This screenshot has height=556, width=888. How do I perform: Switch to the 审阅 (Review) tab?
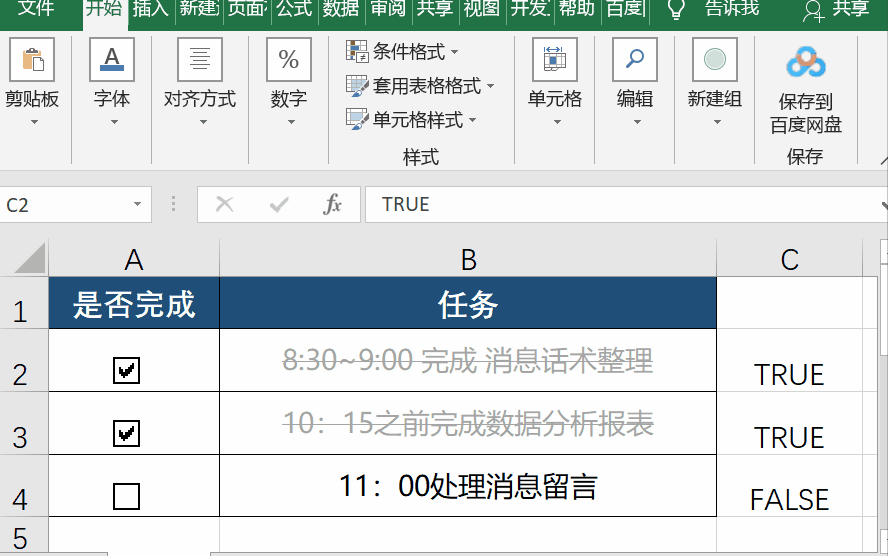(388, 8)
